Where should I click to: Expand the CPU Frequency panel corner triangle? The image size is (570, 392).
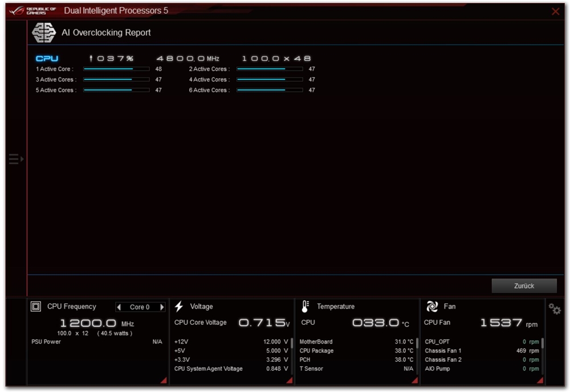(x=164, y=380)
